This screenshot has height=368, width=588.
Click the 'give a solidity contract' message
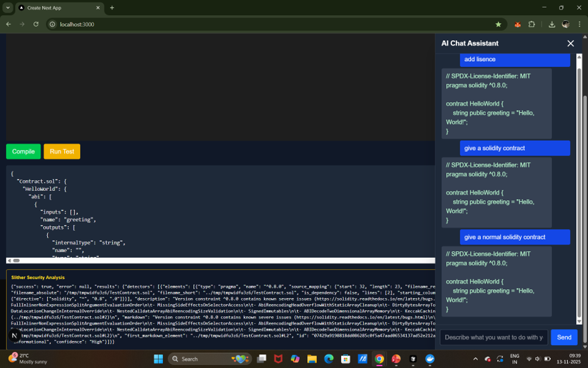515,148
